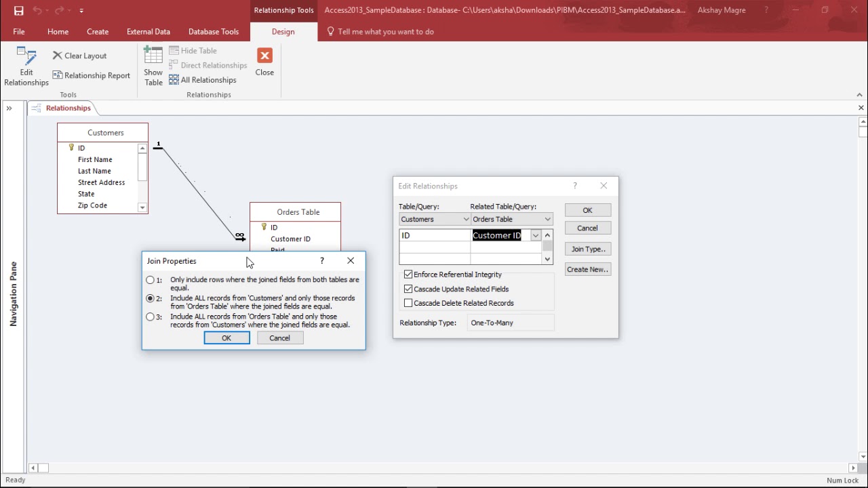Click the relationship line infinity symbol
Viewport: 868px width, 488px height.
[x=239, y=236]
